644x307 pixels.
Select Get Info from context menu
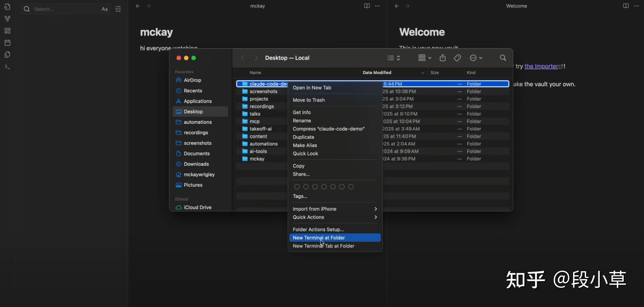click(x=302, y=112)
